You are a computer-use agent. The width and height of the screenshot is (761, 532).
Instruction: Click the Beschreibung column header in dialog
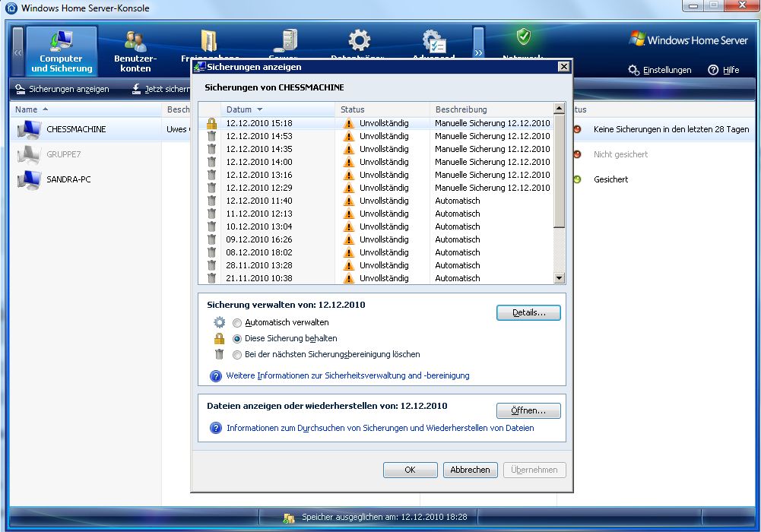pyautogui.click(x=492, y=109)
